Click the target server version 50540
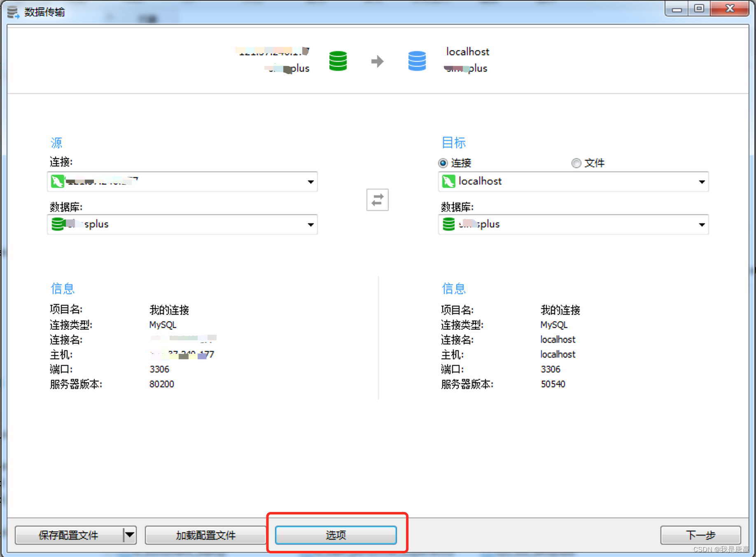Image resolution: width=756 pixels, height=557 pixels. (x=553, y=384)
